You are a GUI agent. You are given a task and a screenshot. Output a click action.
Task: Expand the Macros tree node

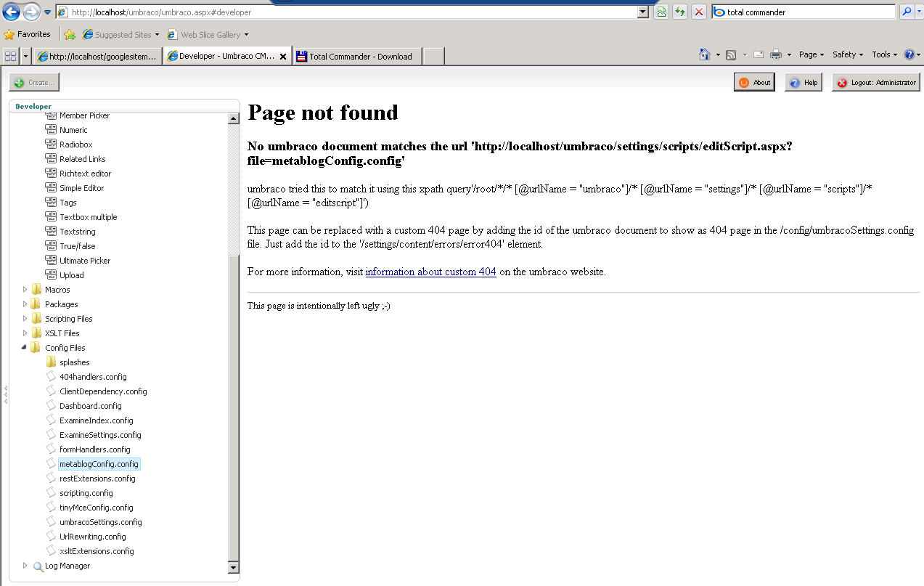[x=25, y=290]
